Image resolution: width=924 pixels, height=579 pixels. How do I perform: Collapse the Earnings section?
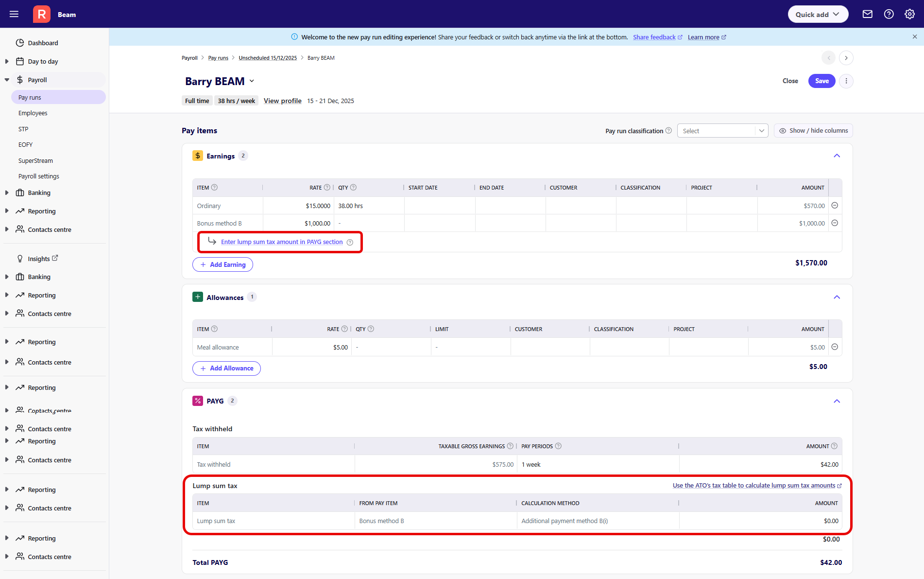pos(837,156)
